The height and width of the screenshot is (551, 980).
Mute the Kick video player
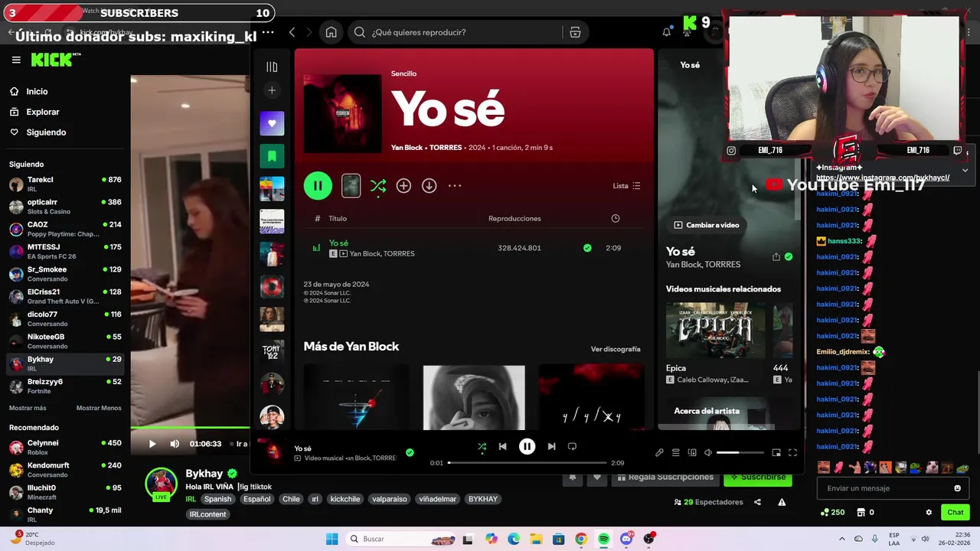pos(175,444)
